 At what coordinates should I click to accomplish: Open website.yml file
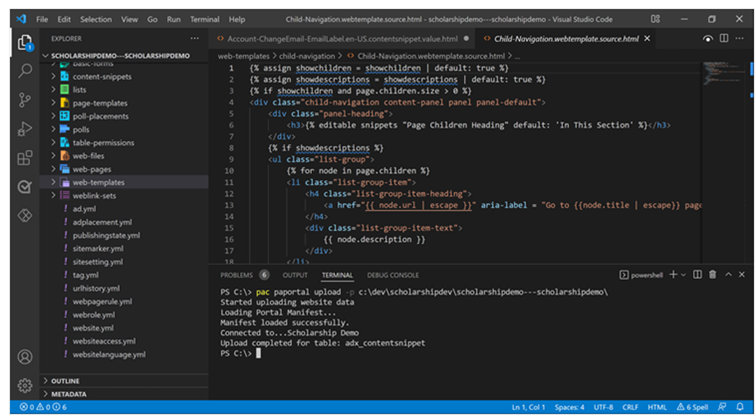coord(93,328)
